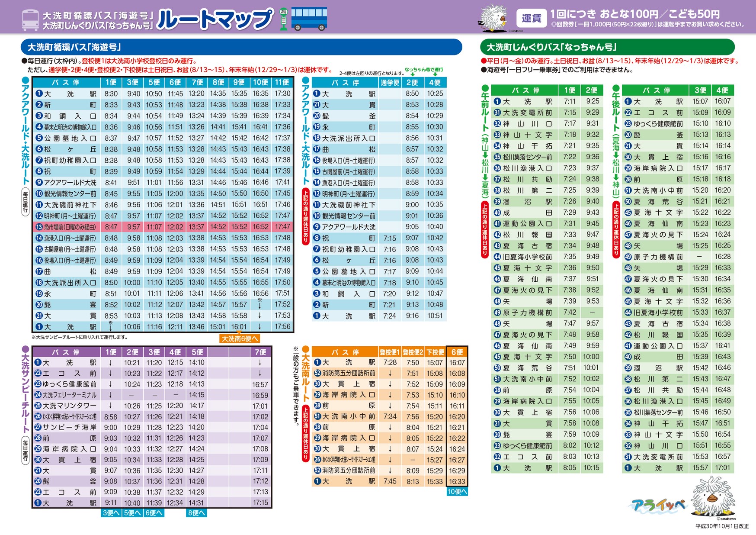
Task: Click the 大洗南6便へ orange tag
Action: coord(240,338)
